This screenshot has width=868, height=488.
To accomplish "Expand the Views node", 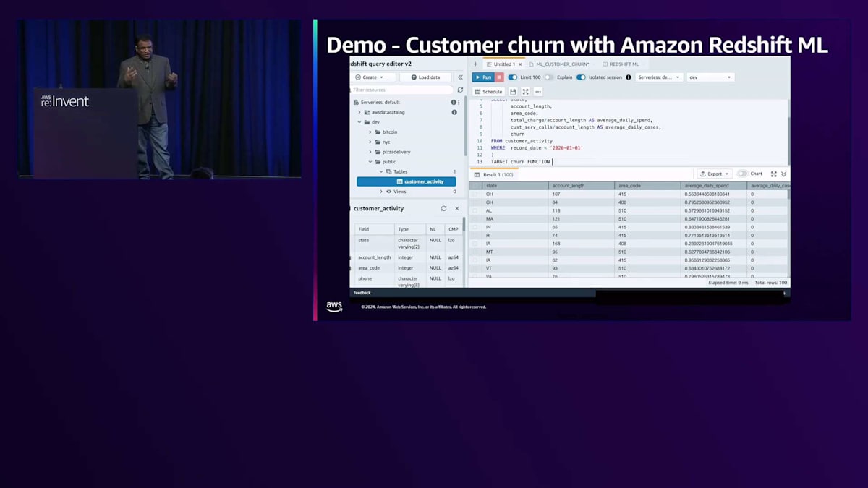I will click(x=381, y=192).
